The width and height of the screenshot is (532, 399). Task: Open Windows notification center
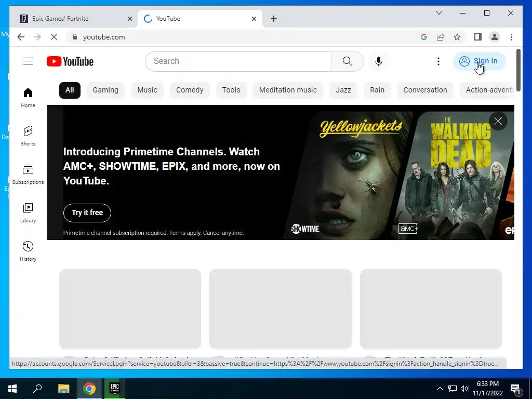(515, 389)
